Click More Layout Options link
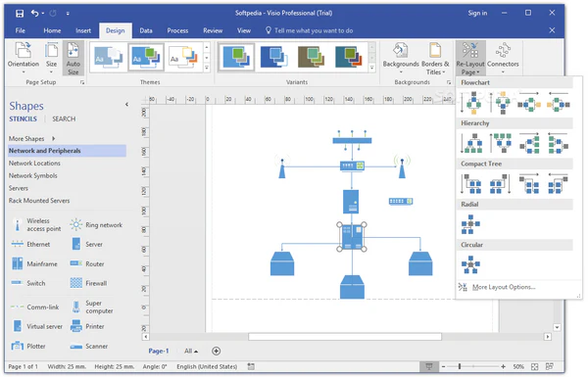The height and width of the screenshot is (377, 588). coord(504,287)
